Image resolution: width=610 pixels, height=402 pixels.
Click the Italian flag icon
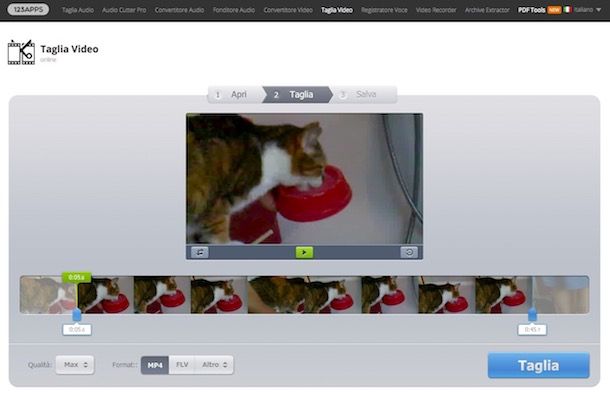pos(568,9)
